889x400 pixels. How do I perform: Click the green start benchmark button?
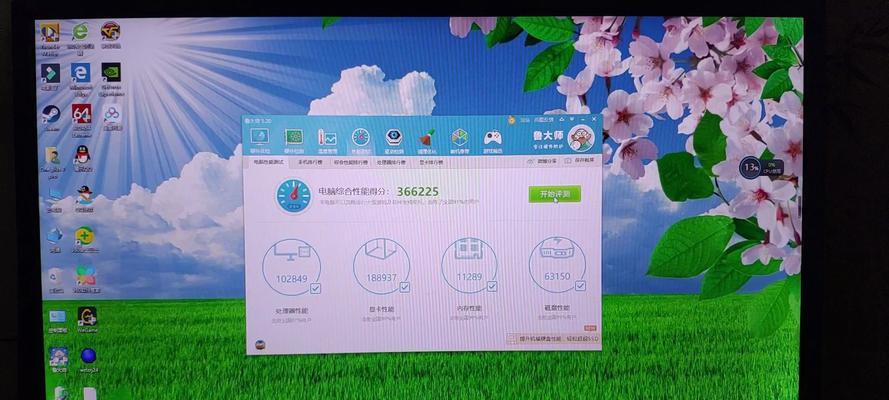coord(554,194)
